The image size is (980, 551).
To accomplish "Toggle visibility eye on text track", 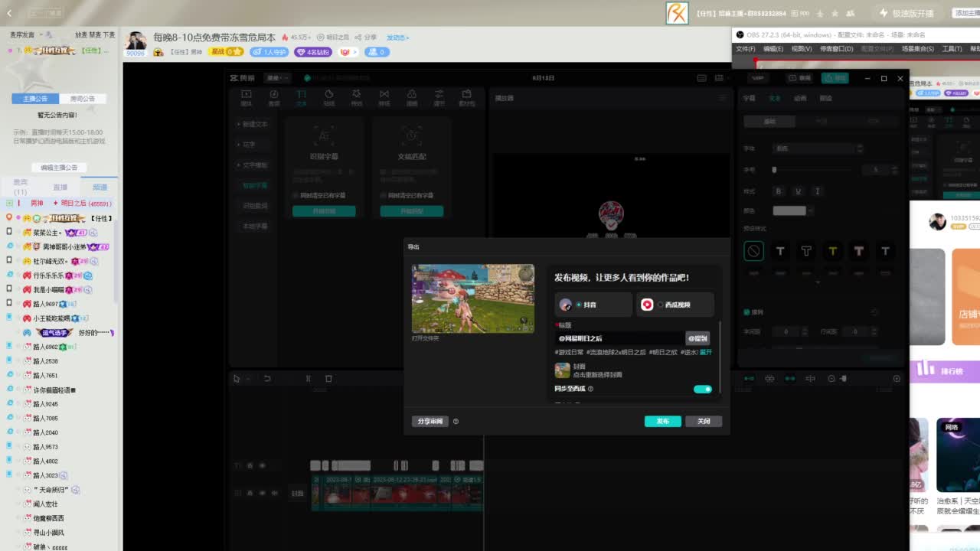I will click(x=262, y=465).
